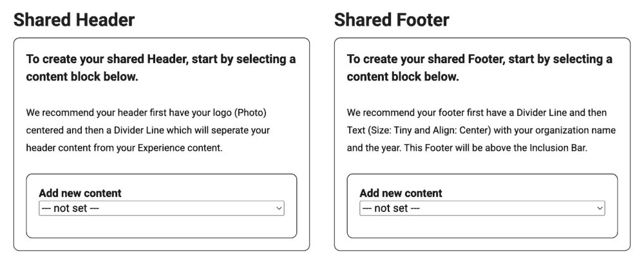Select the "Shared Header" section title

[x=74, y=20]
